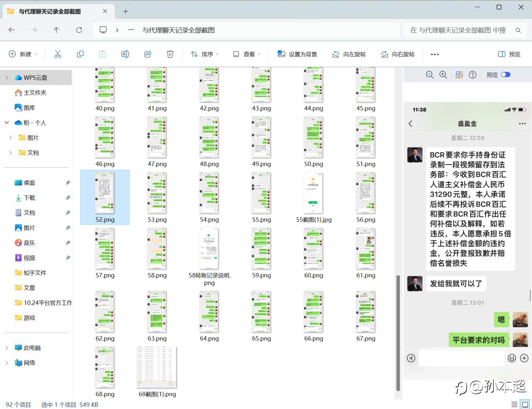The width and height of the screenshot is (532, 409).
Task: Toggle the 预览 switch in preview pane
Action: [x=505, y=75]
